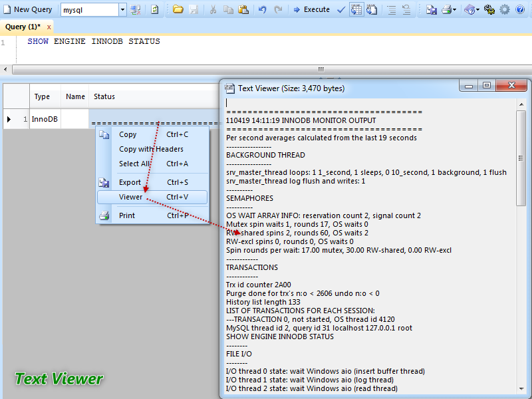The height and width of the screenshot is (399, 532).
Task: Click the blue question mark help icon
Action: coord(520,9)
